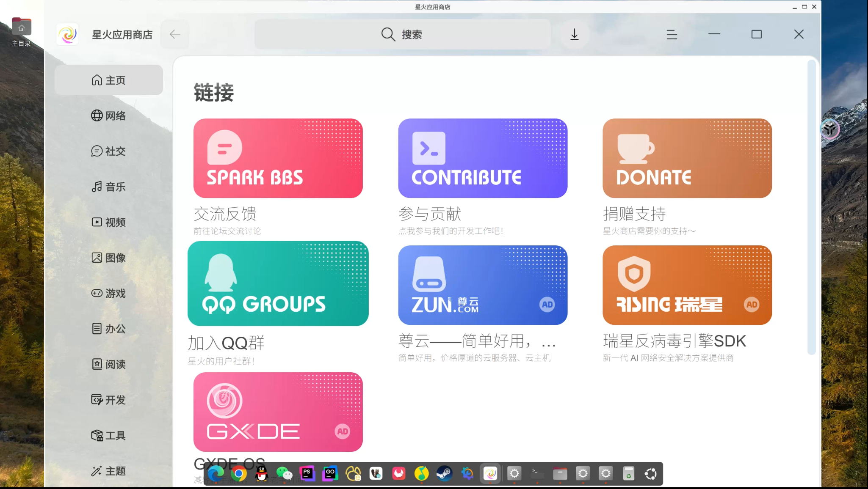
Task: Click the content area vertical scrollbar
Action: [x=811, y=207]
